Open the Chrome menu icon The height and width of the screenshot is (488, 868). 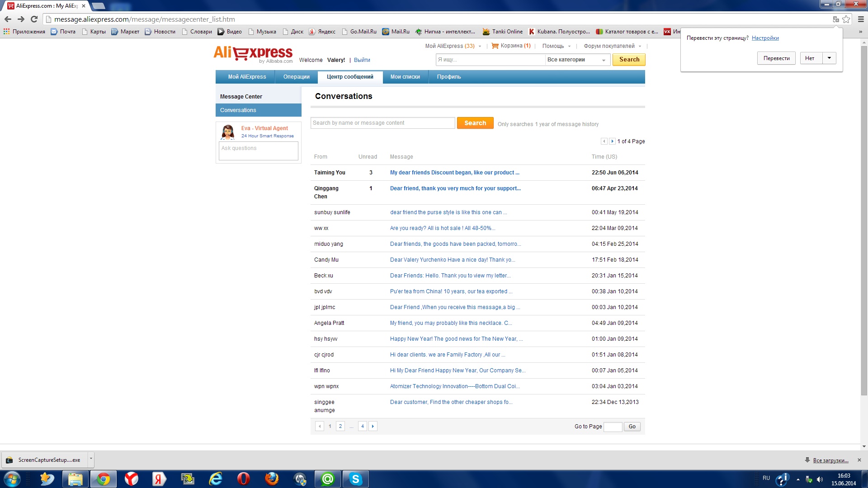[861, 19]
